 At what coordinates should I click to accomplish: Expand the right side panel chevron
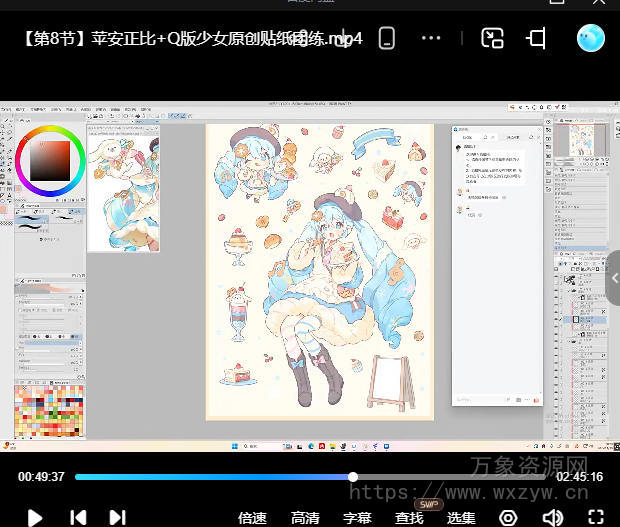(612, 278)
